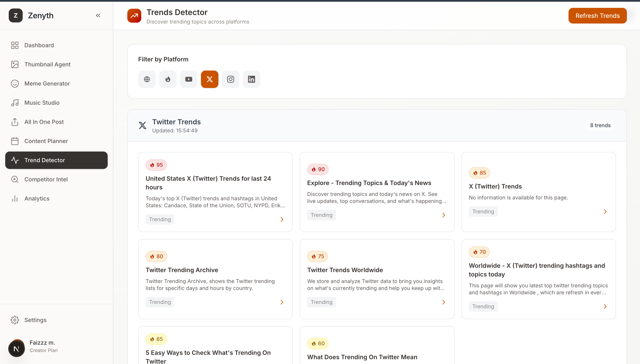The height and width of the screenshot is (364, 640).
Task: Open Competitor Intel
Action: coord(56,180)
